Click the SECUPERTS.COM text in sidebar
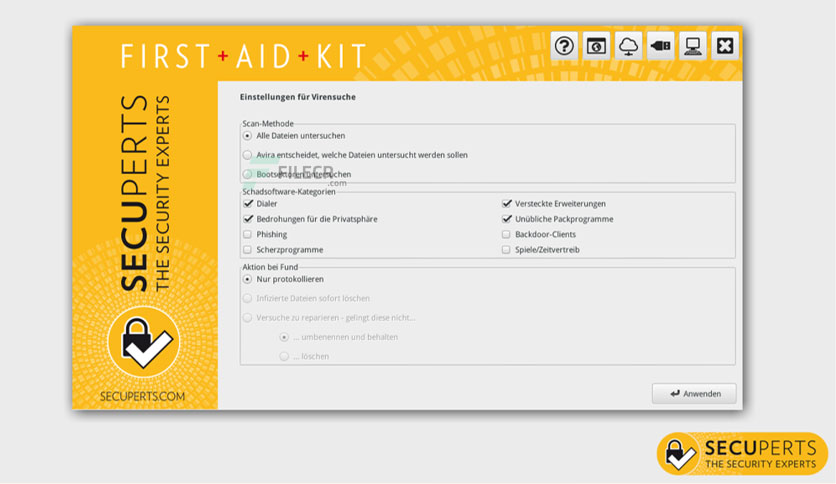The height and width of the screenshot is (484, 836). pos(142,397)
